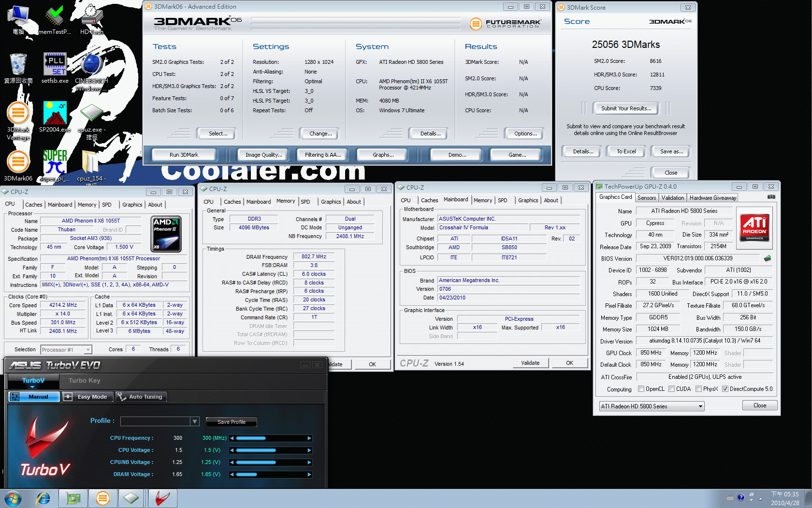
Task: Click the Image Quality button
Action: [x=263, y=155]
